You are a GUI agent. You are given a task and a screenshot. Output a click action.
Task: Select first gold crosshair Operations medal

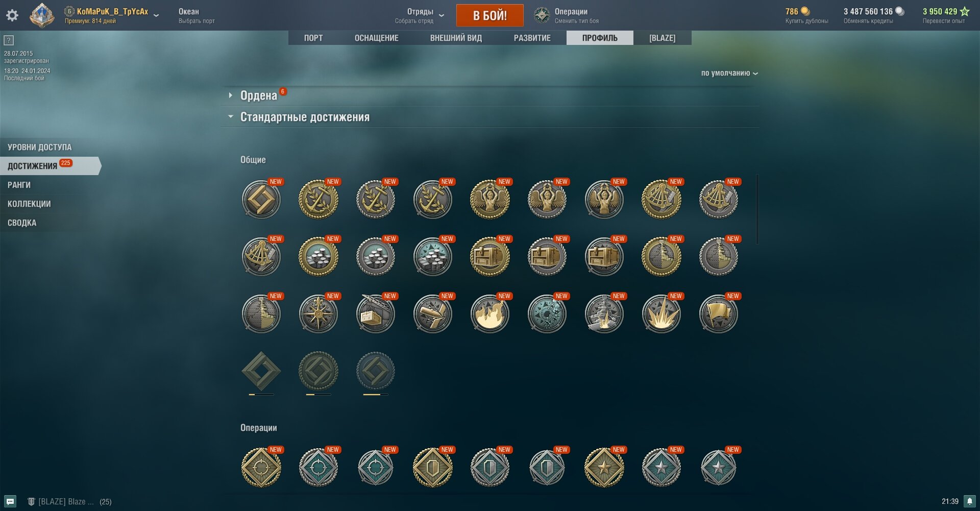tap(261, 468)
